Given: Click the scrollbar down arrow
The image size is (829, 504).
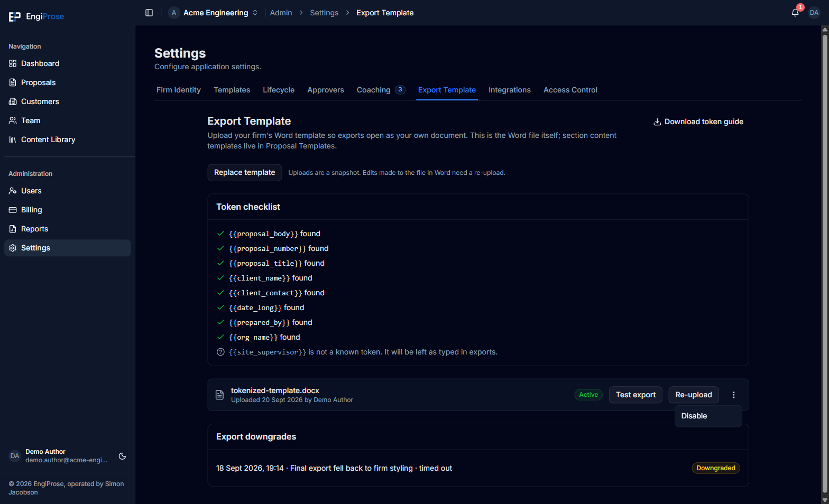Looking at the screenshot, I should click(x=825, y=500).
